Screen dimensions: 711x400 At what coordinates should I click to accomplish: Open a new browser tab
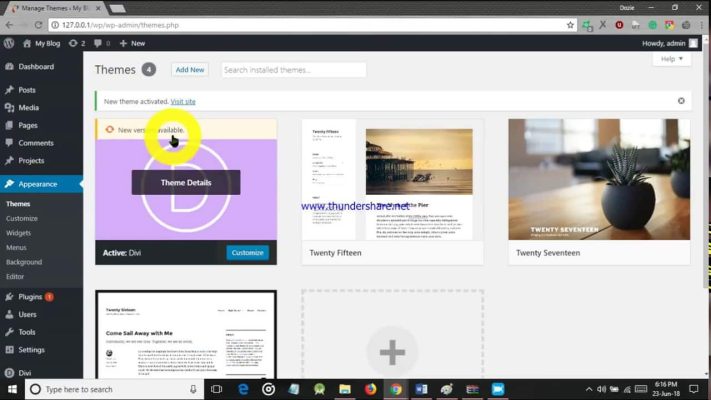[117, 8]
